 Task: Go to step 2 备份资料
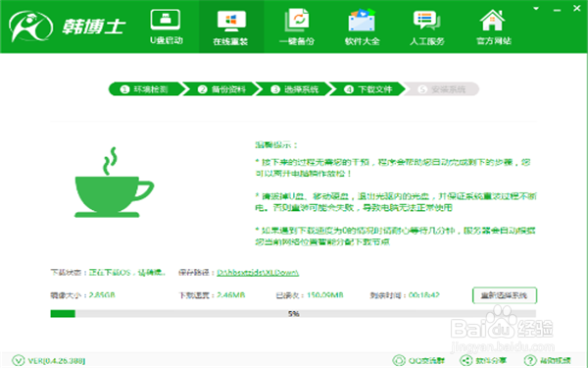(x=222, y=89)
